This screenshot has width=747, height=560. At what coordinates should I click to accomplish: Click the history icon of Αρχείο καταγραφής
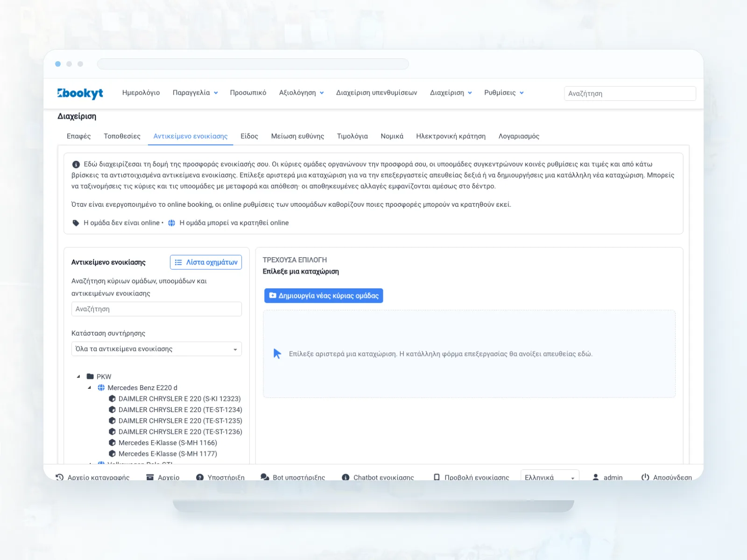click(59, 477)
